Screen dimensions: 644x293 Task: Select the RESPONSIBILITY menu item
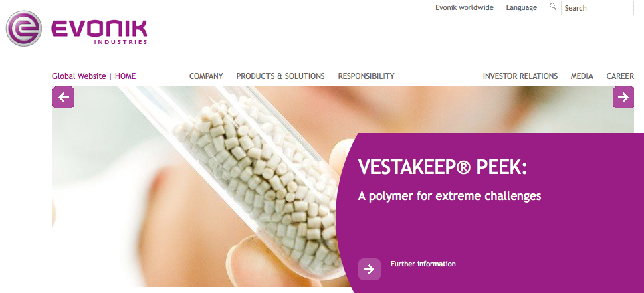coord(366,76)
